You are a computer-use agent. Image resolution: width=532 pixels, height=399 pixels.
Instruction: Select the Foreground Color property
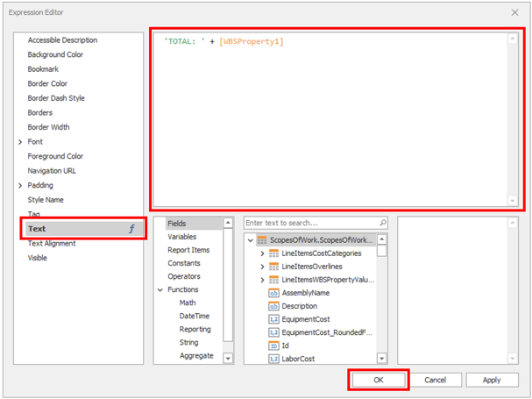pos(55,156)
